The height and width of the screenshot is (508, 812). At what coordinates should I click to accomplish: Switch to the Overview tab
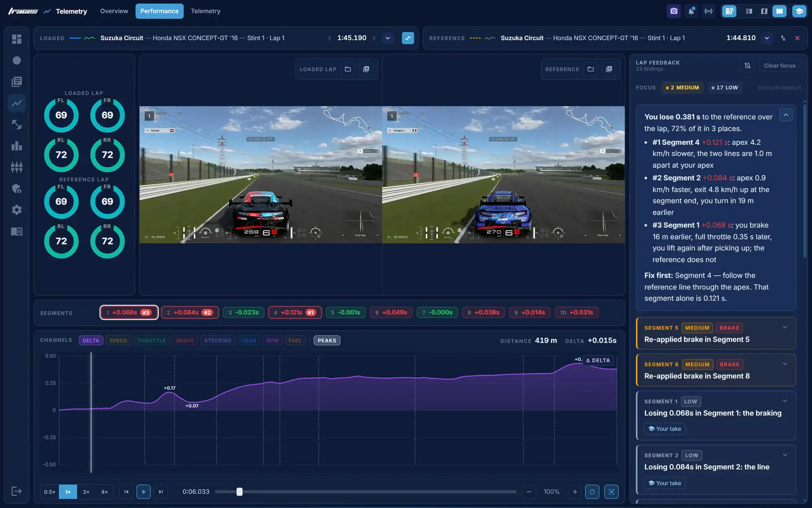(x=114, y=11)
